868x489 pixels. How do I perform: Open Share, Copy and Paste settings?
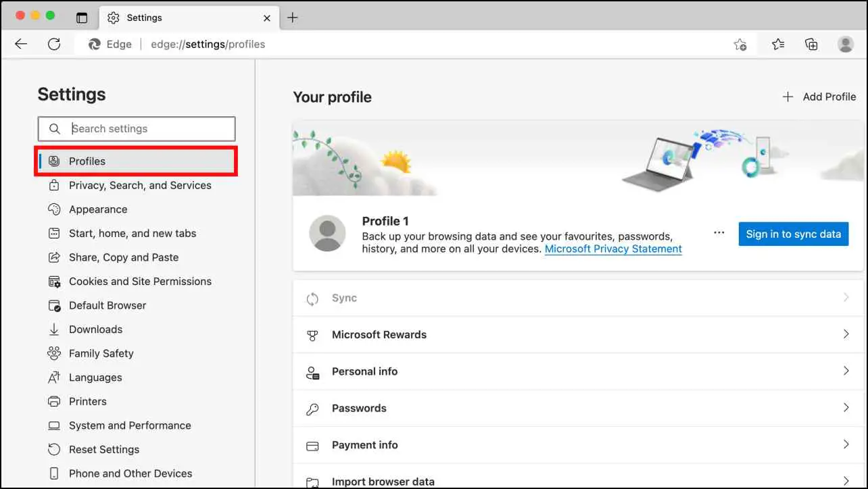pos(137,257)
